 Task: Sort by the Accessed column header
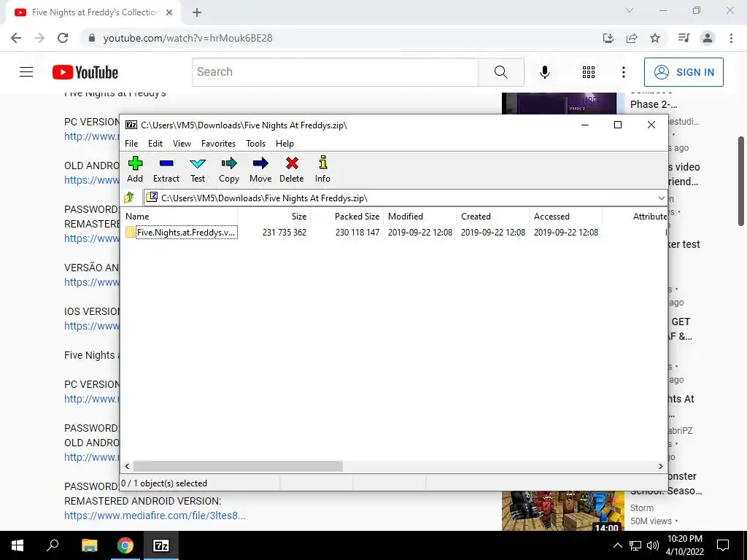(x=566, y=216)
